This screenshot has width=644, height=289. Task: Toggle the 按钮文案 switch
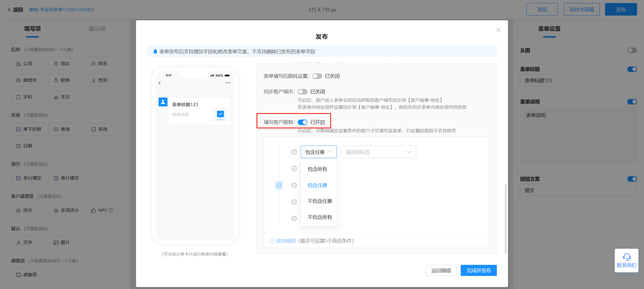[632, 179]
